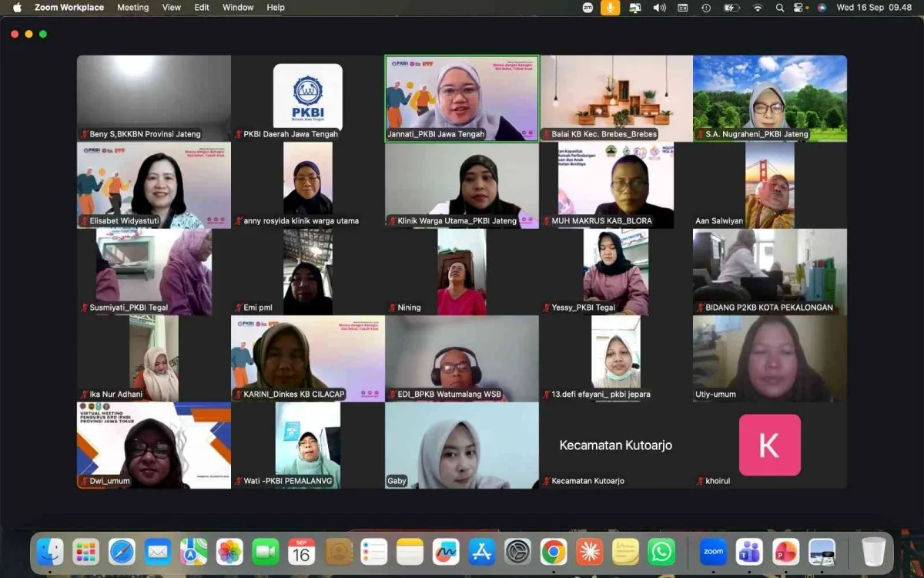Launch Safari from the dock

point(122,552)
